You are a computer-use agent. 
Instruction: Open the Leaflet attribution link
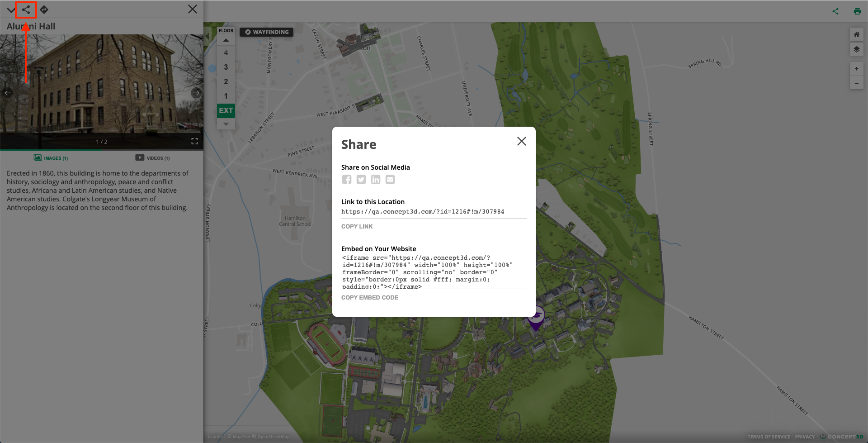(215, 437)
